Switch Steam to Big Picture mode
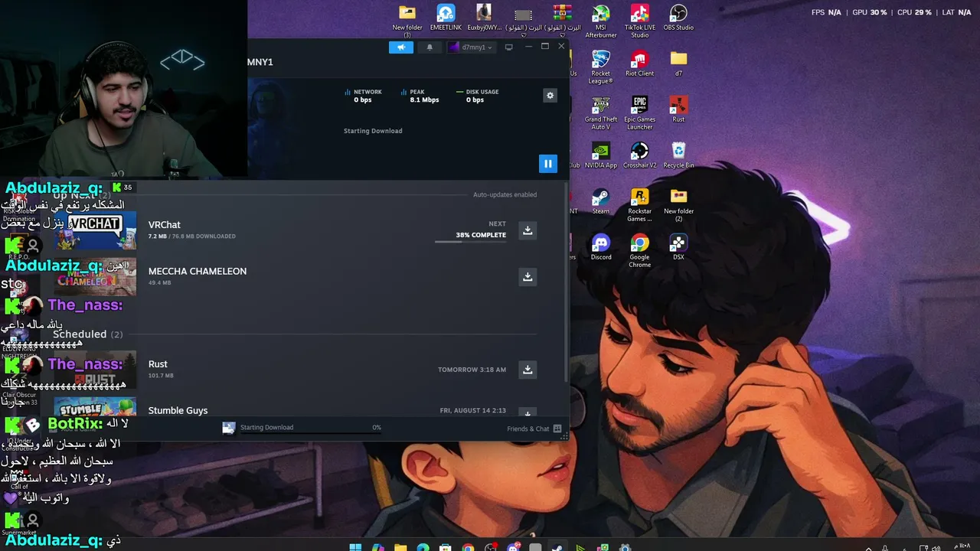Screen dimensions: 980x551 coord(508,47)
